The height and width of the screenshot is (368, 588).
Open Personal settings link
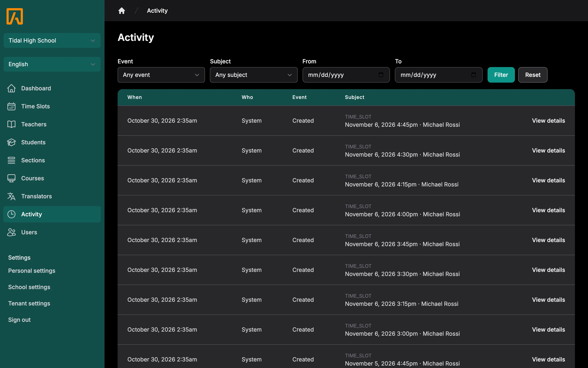pyautogui.click(x=32, y=271)
